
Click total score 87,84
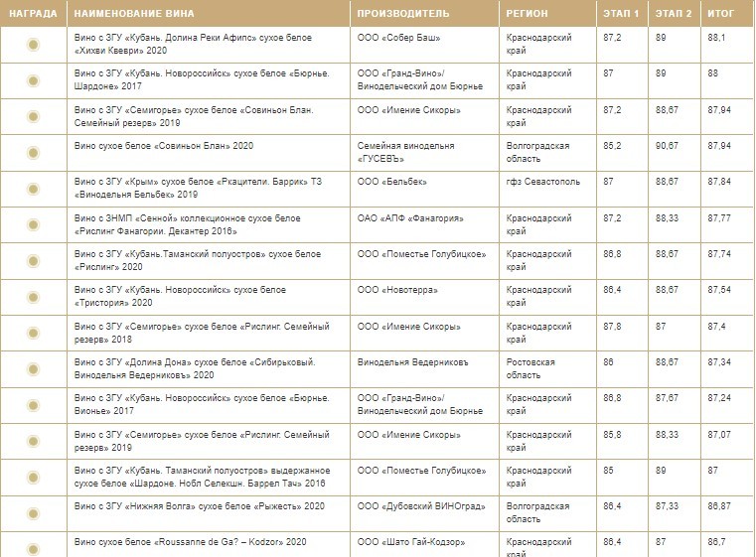719,182
